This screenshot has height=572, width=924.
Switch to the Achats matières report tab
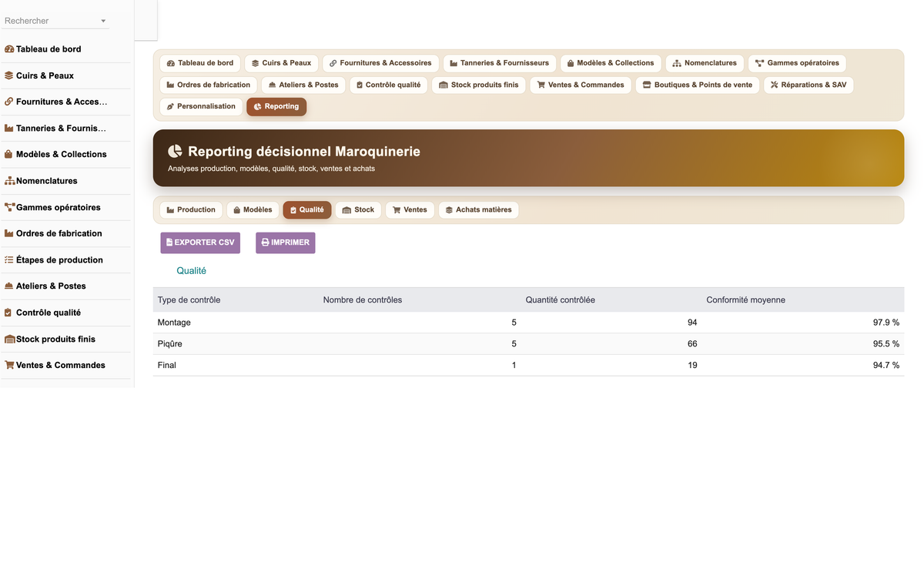click(x=478, y=209)
